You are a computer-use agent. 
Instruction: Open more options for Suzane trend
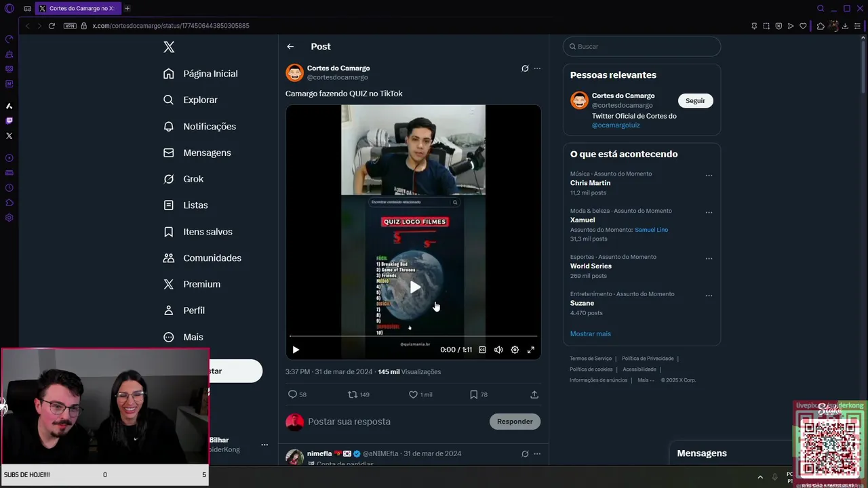pyautogui.click(x=709, y=296)
